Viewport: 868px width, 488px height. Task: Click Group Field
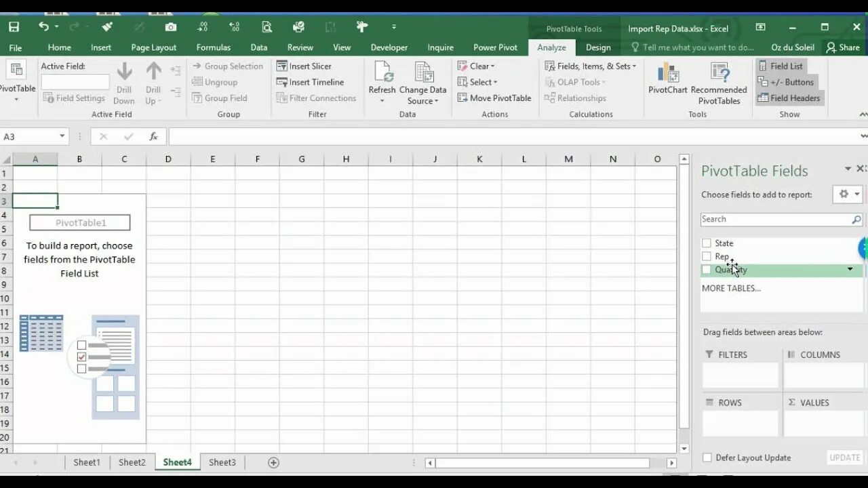[219, 98]
